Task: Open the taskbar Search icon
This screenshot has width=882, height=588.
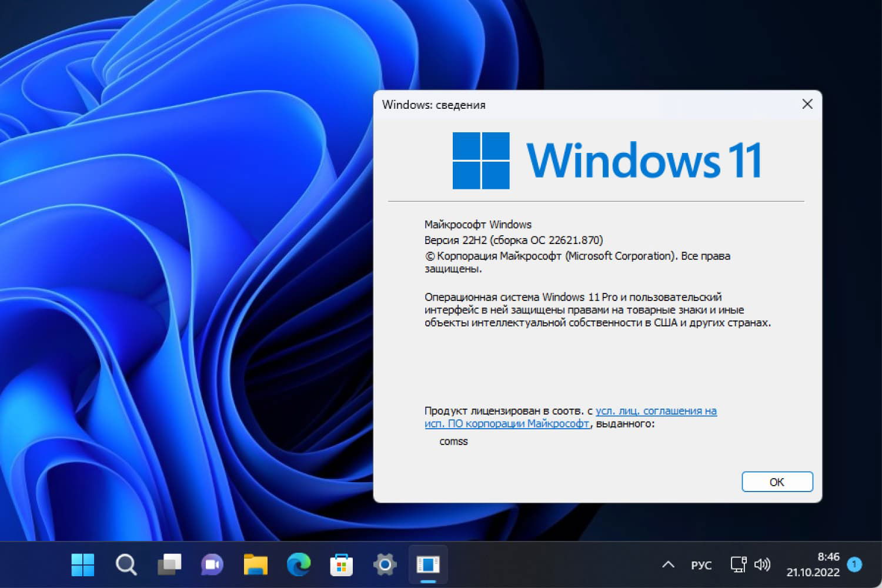Action: point(126,565)
